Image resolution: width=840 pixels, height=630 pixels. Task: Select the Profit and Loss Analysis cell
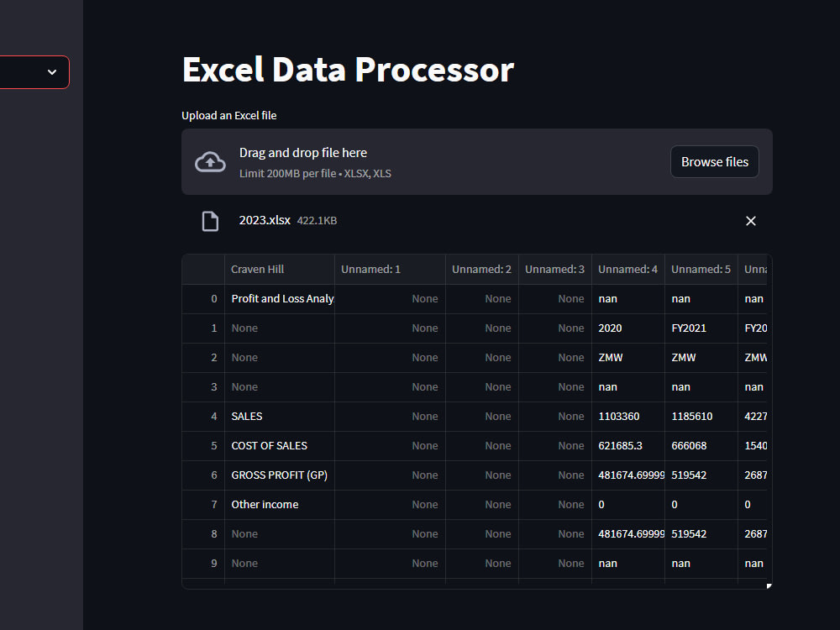[283, 298]
